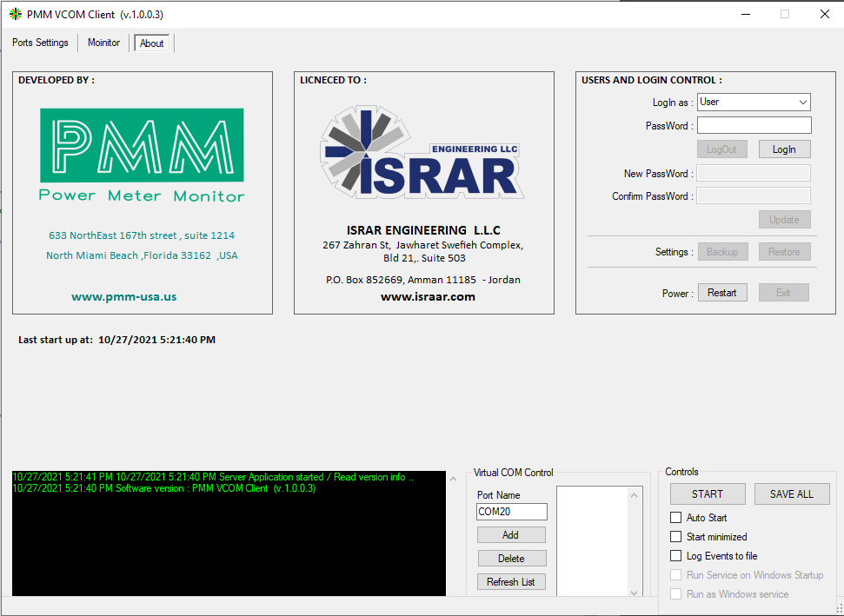Click the 'Software version' log line
The width and height of the screenshot is (844, 616).
tap(163, 488)
